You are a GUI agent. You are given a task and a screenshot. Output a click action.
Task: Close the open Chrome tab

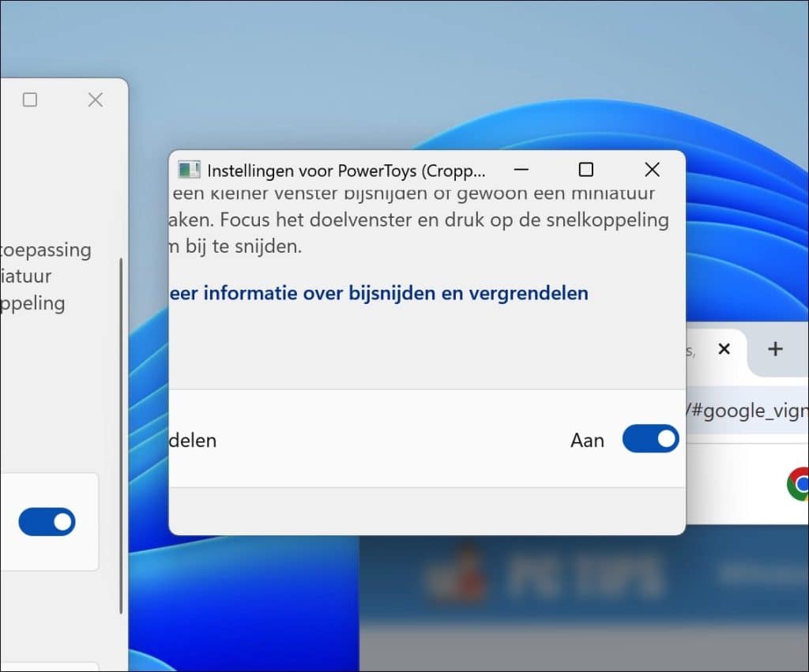point(724,349)
